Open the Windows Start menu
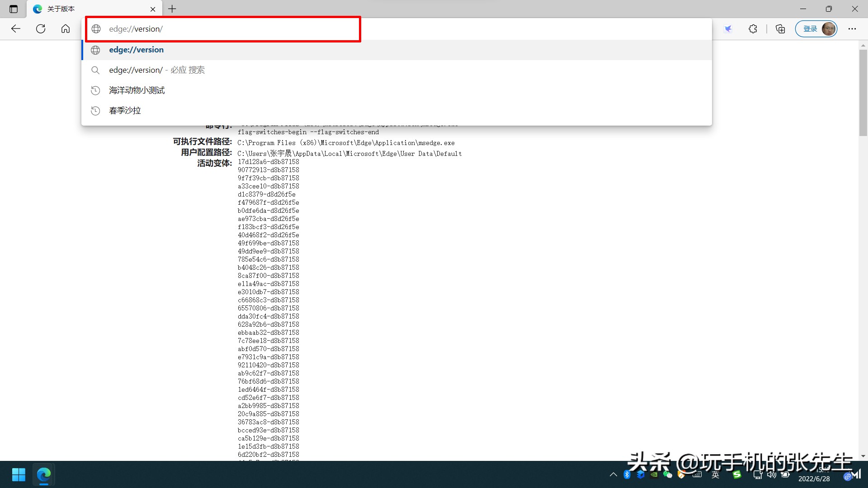This screenshot has height=488, width=868. point(19,475)
